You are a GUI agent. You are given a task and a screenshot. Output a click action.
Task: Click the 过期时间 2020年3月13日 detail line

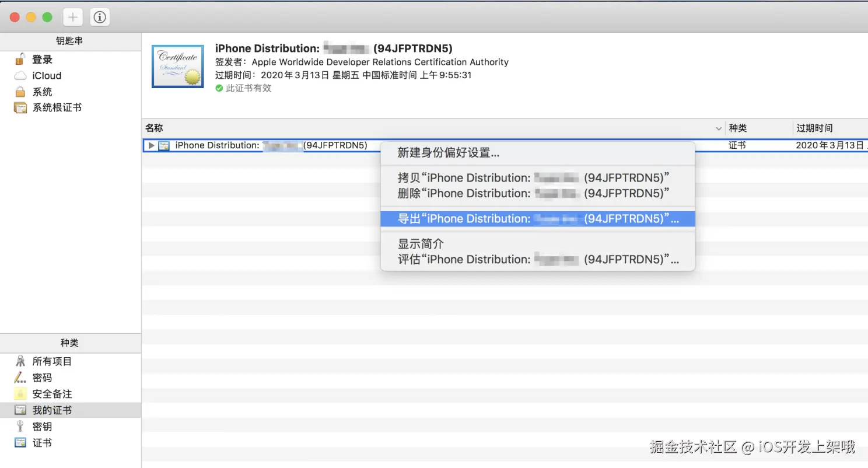(x=343, y=75)
